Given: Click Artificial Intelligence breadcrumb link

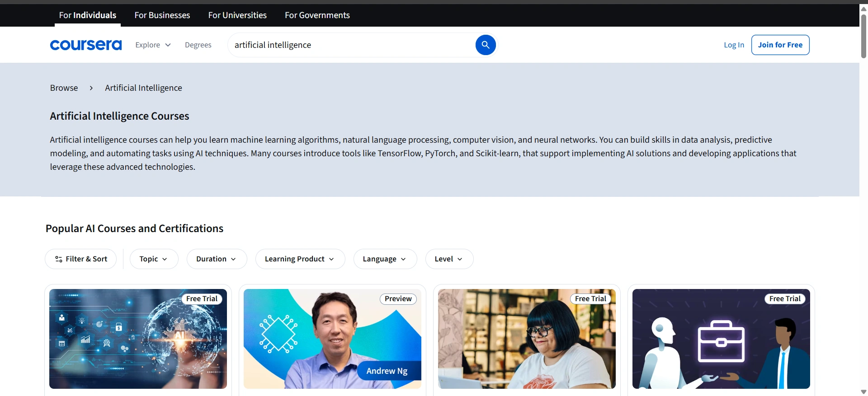Looking at the screenshot, I should point(143,88).
